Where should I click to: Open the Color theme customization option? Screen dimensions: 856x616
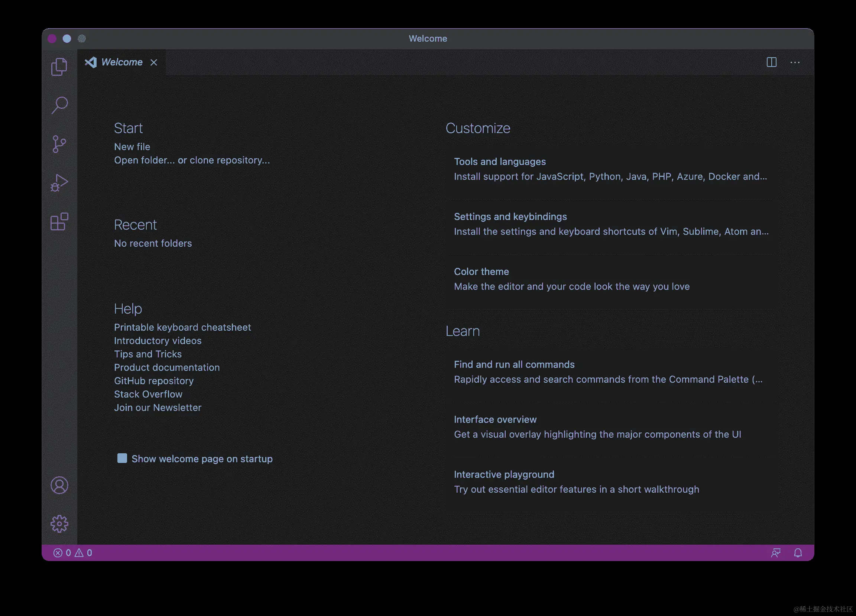coord(481,272)
